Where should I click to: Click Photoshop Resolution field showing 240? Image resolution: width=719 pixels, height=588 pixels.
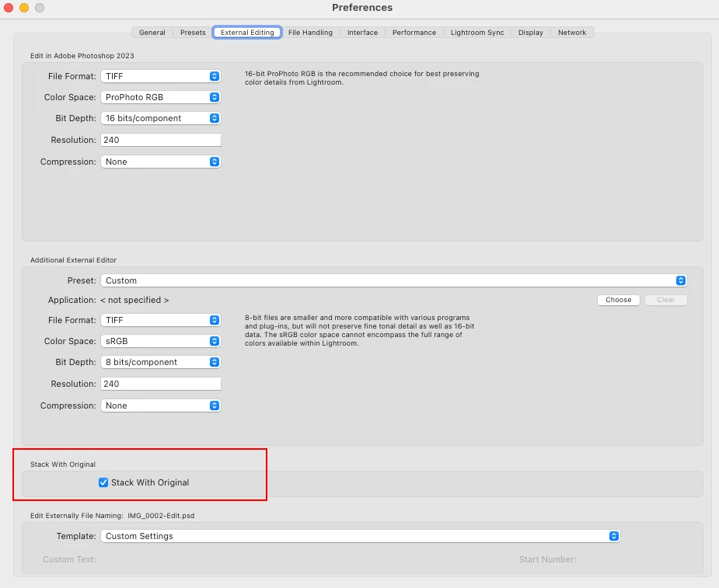pyautogui.click(x=160, y=140)
